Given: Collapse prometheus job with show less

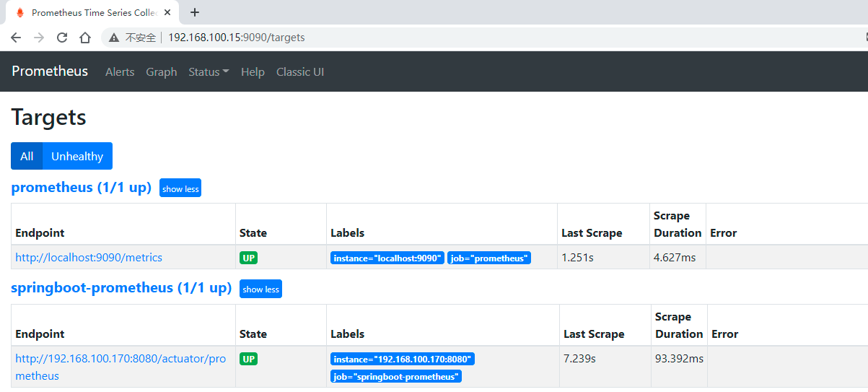Looking at the screenshot, I should pyautogui.click(x=180, y=188).
